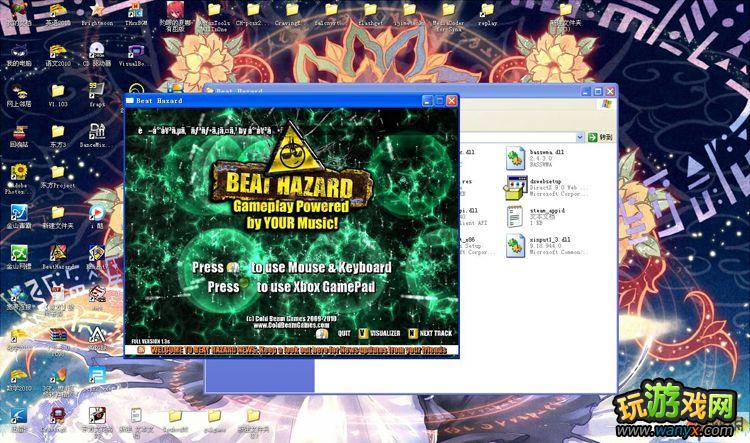Open the 新建文件夹 folder above 金山网镖 row

coord(58,217)
